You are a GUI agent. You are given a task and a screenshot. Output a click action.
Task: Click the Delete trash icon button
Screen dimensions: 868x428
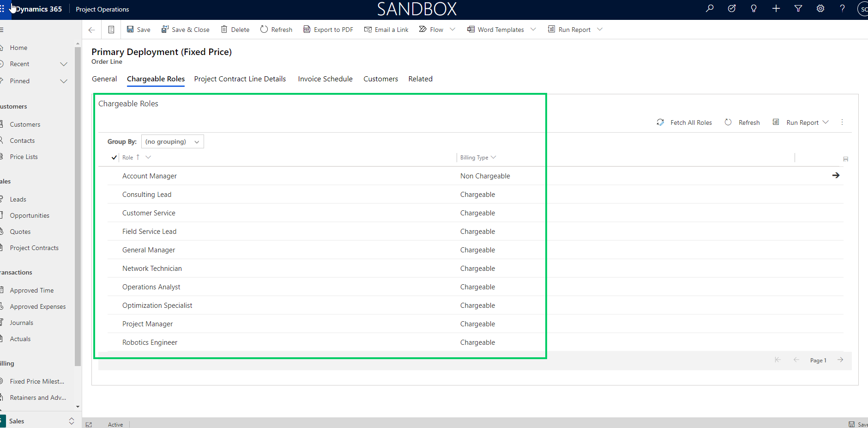(235, 30)
